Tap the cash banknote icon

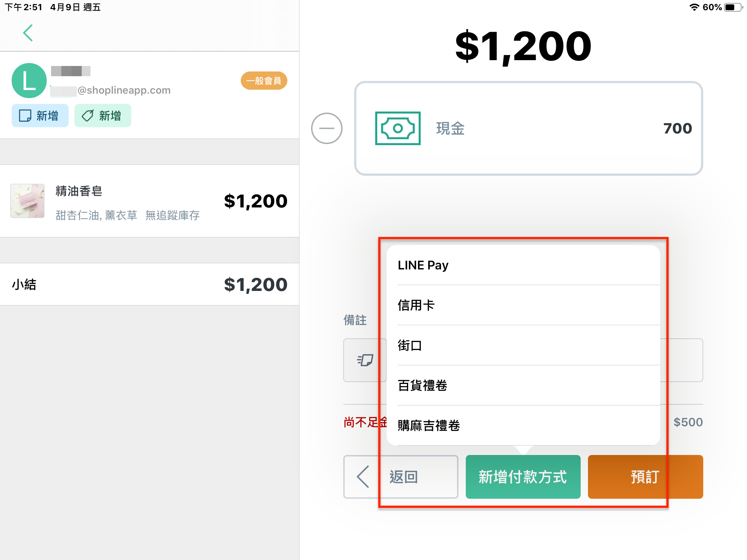(x=398, y=128)
